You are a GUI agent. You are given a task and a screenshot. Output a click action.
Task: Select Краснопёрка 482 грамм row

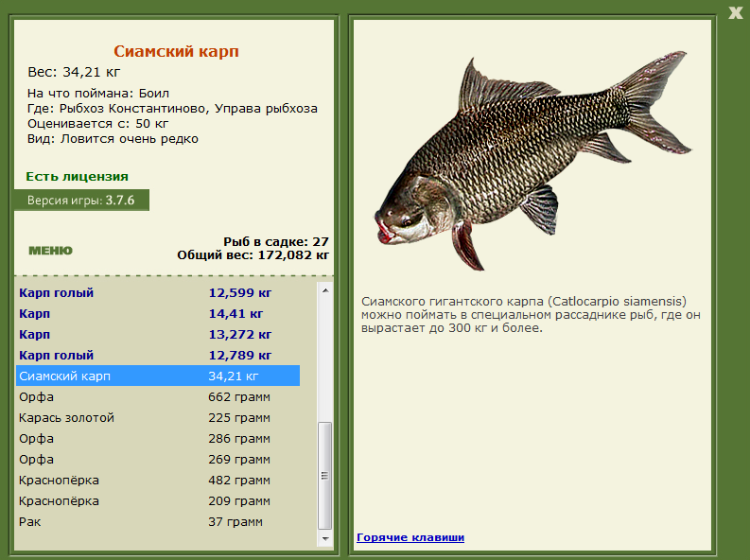coord(158,481)
